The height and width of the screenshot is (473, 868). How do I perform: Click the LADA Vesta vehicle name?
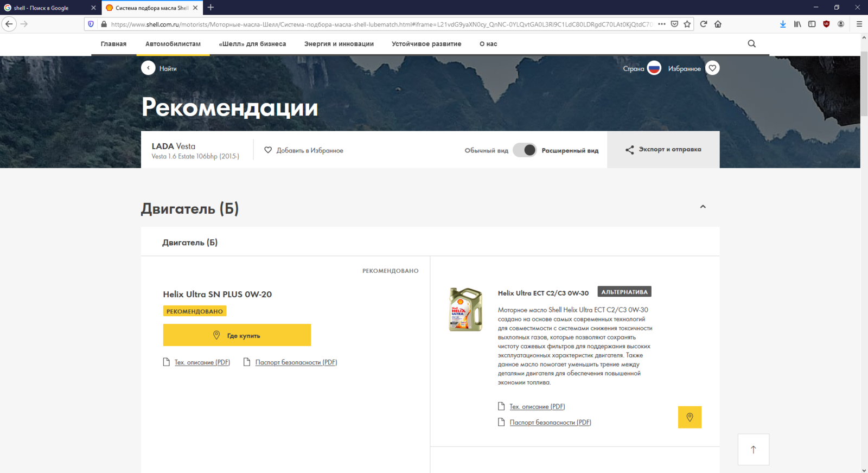(x=174, y=146)
